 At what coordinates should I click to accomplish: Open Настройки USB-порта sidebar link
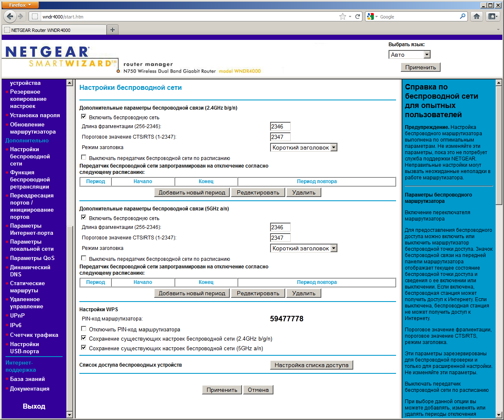click(x=24, y=347)
